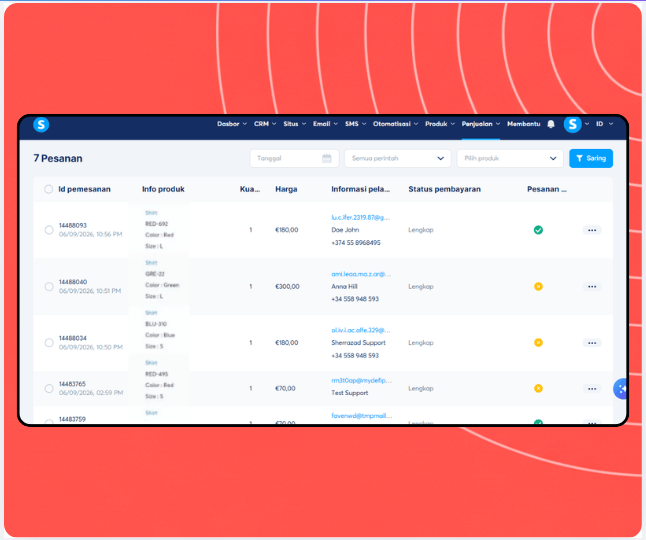Open the profile avatar menu
Image resolution: width=646 pixels, height=540 pixels.
tap(573, 124)
